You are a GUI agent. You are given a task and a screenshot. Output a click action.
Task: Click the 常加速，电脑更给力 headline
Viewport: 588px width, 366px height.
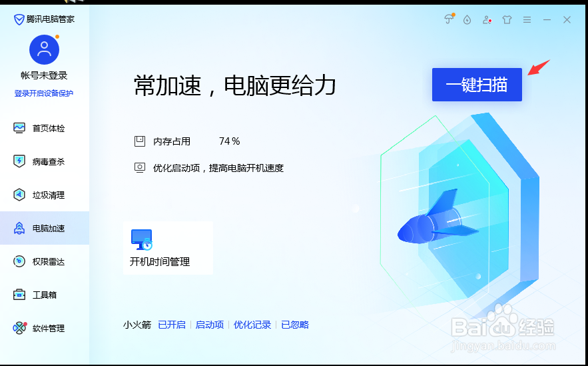[x=235, y=85]
